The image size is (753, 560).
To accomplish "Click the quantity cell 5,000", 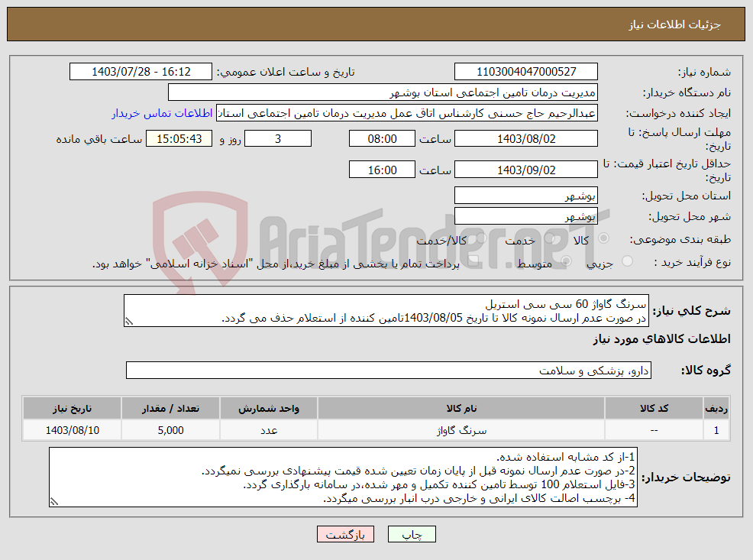I will (170, 430).
